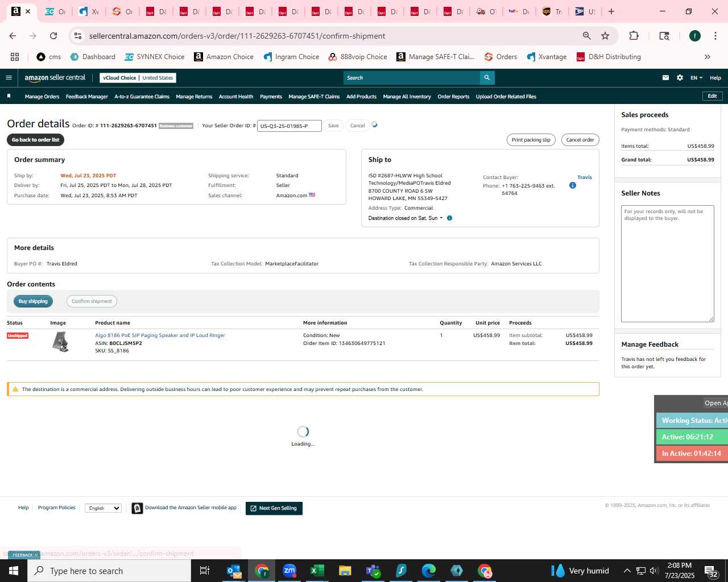Open Payments menu item
Viewport: 728px width, 582px height.
point(271,97)
